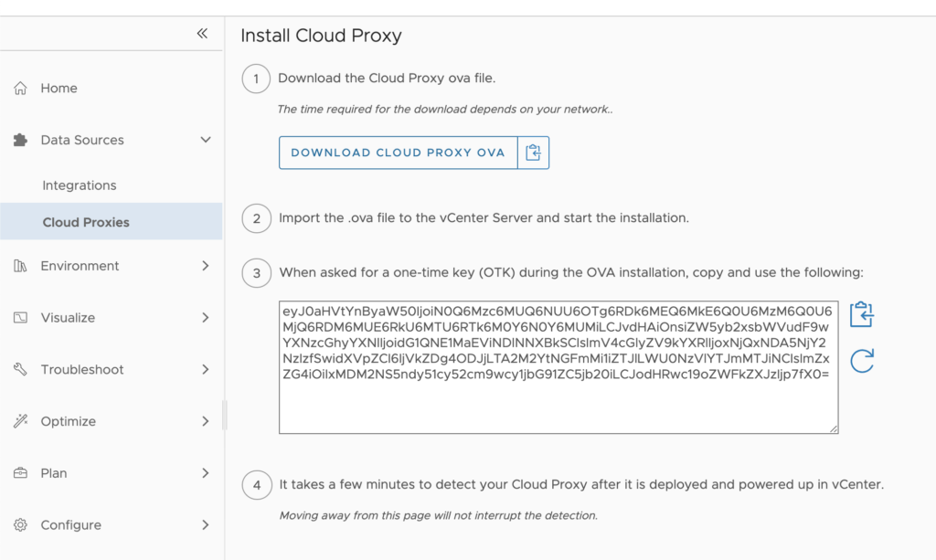This screenshot has height=560, width=936.
Task: Click the Data Sources puzzle icon
Action: [x=20, y=141]
